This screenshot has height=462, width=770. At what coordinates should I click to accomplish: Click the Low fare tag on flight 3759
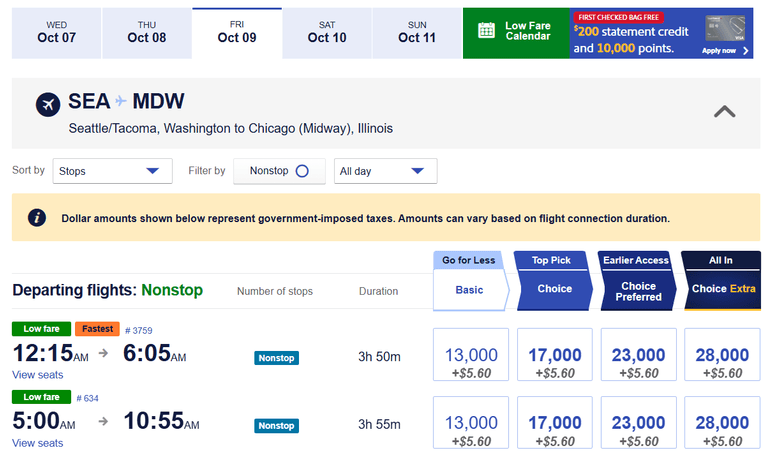point(41,329)
